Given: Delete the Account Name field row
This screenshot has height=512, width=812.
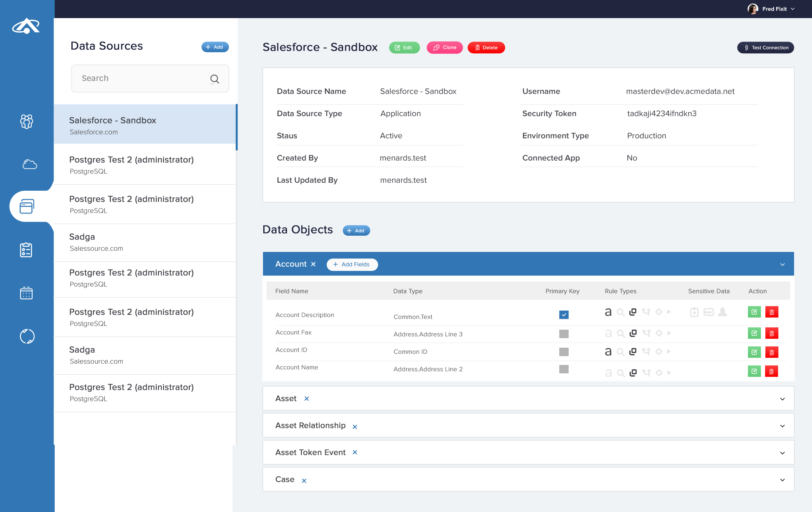Looking at the screenshot, I should (771, 371).
